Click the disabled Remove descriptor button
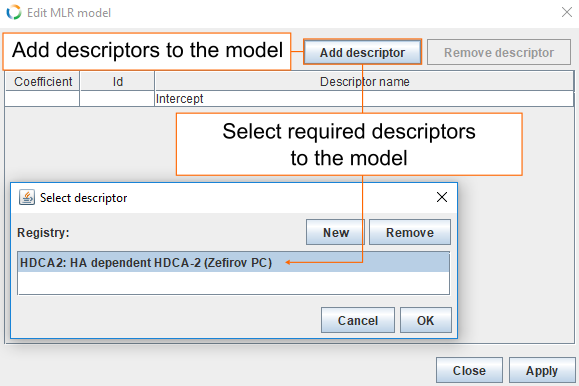This screenshot has width=579, height=386. 499,52
